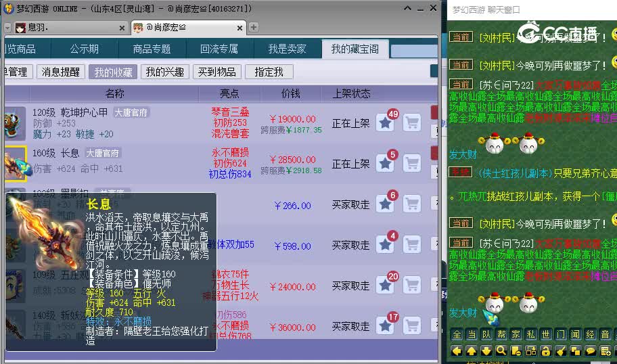Toggle the 世 world channel filter

(x=546, y=334)
